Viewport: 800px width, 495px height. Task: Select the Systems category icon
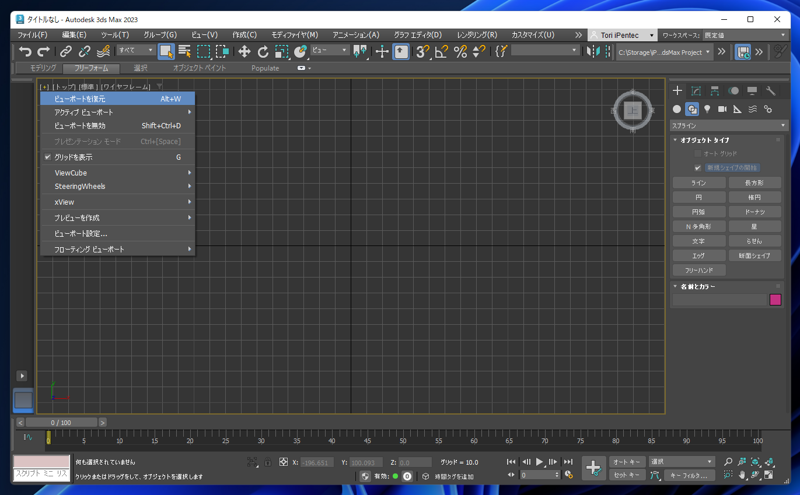[x=768, y=109]
